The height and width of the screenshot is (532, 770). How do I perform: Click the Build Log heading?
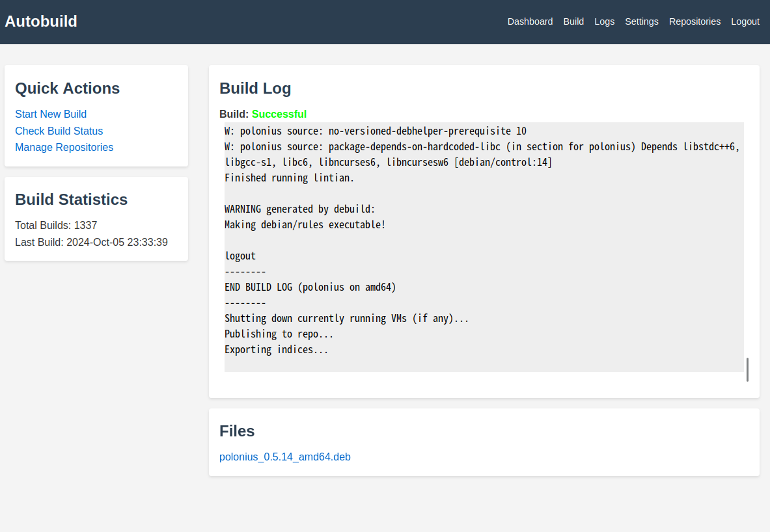pos(255,88)
